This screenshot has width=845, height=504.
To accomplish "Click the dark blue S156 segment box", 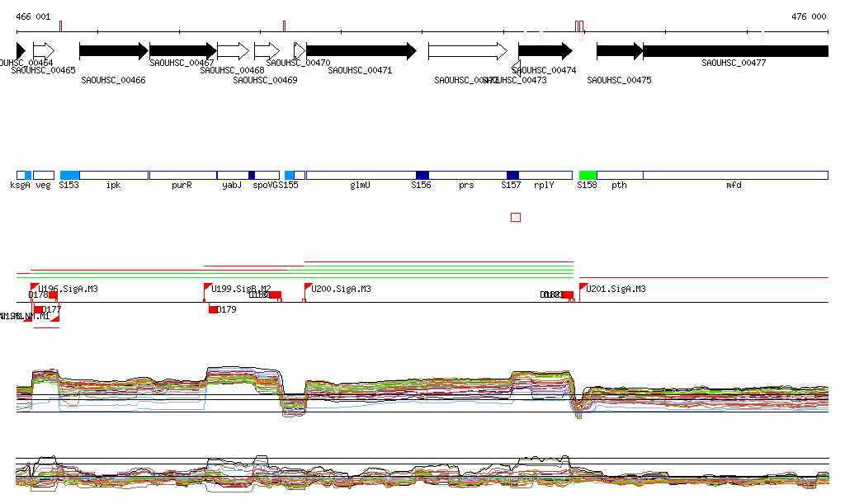I will [x=422, y=176].
